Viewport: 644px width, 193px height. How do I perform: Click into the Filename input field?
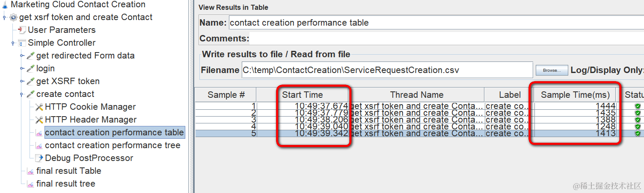click(x=387, y=70)
